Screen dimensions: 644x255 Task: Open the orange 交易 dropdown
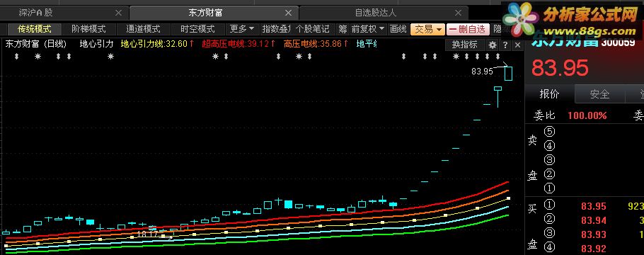pos(427,29)
